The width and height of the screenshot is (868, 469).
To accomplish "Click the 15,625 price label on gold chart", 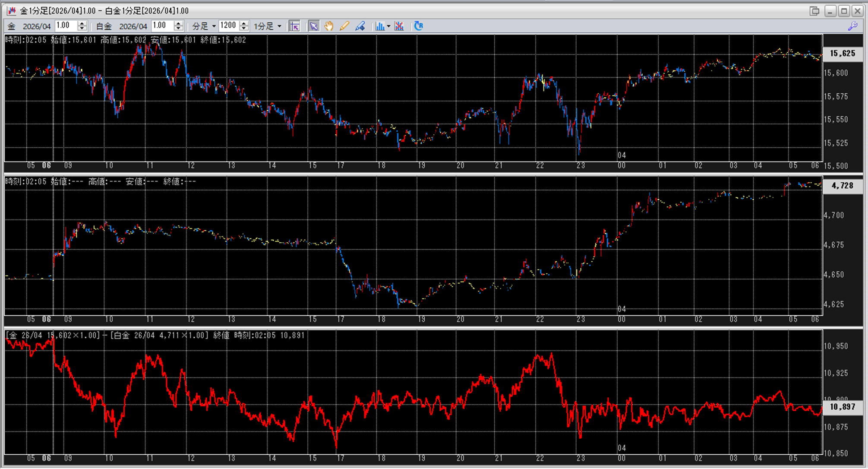I will coord(842,54).
